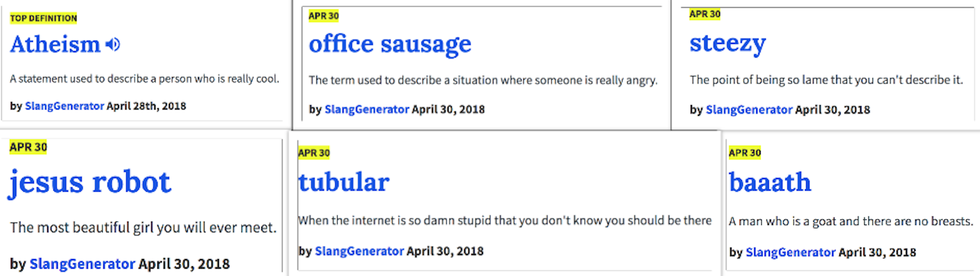Visit SlangGenerator profile under jesus robot
Screen dimensions: 980x276
pyautogui.click(x=82, y=264)
